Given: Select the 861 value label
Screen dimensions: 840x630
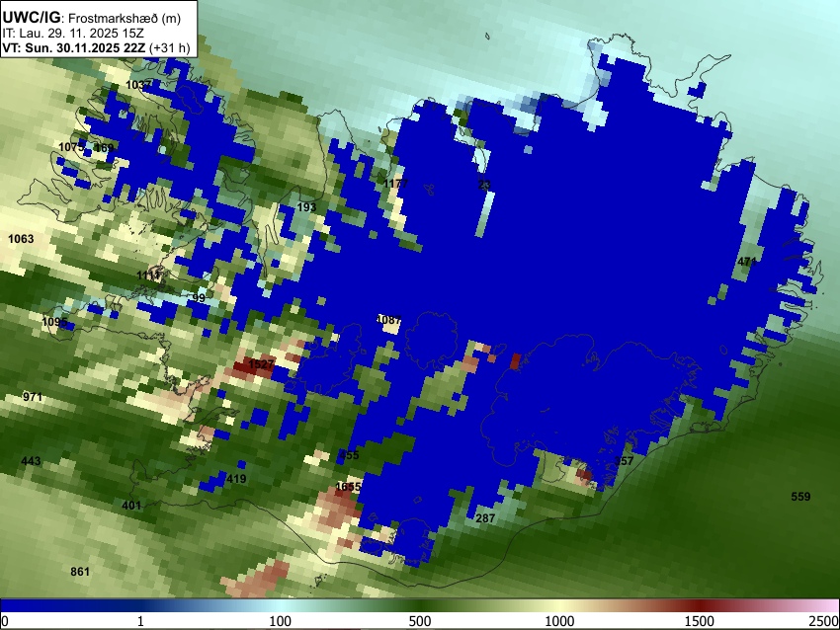Looking at the screenshot, I should click(x=80, y=572).
